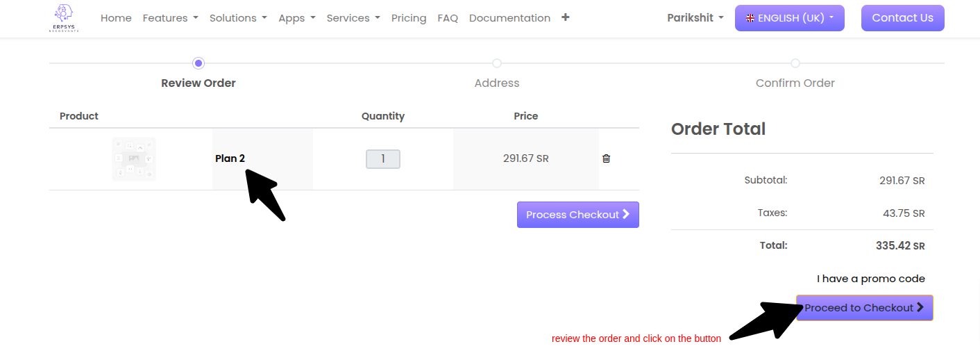Select the Address step in progress bar

497,64
